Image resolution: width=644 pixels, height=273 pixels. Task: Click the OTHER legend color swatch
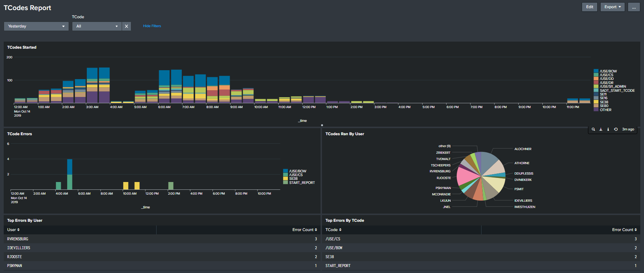tap(596, 110)
